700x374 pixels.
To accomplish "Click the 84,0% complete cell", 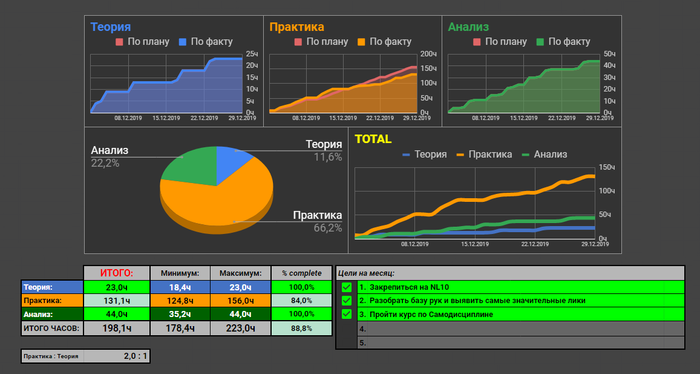I will pyautogui.click(x=302, y=300).
